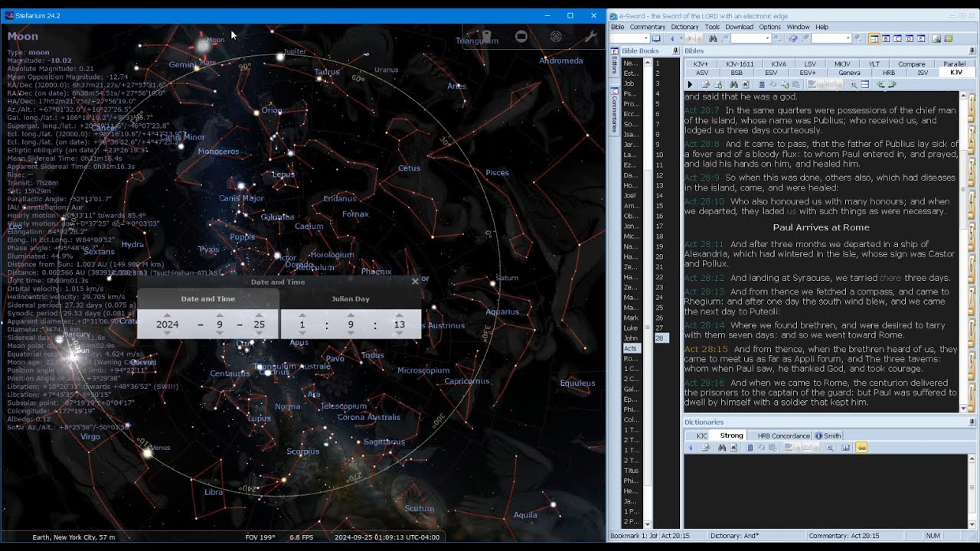Click verse reference Act 28:11

(x=704, y=244)
